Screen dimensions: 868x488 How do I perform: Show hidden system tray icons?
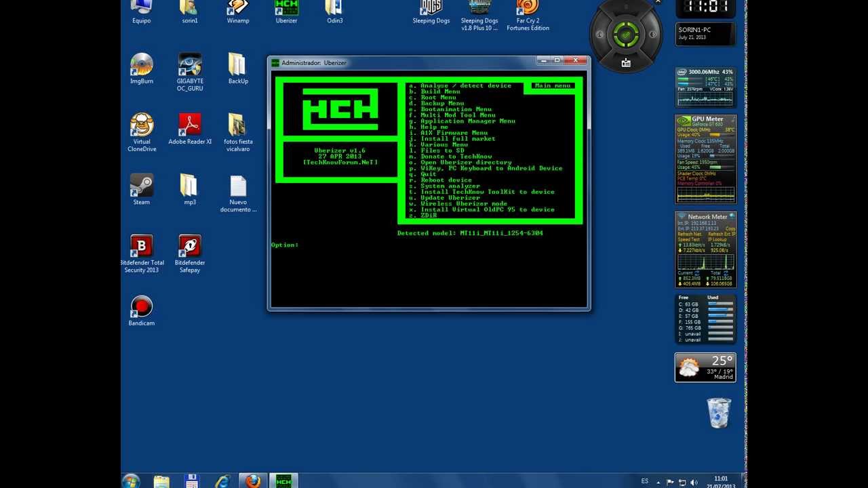[658, 482]
